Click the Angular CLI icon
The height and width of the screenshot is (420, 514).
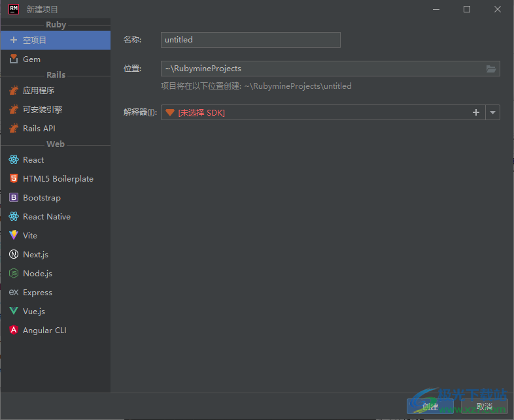tap(14, 331)
